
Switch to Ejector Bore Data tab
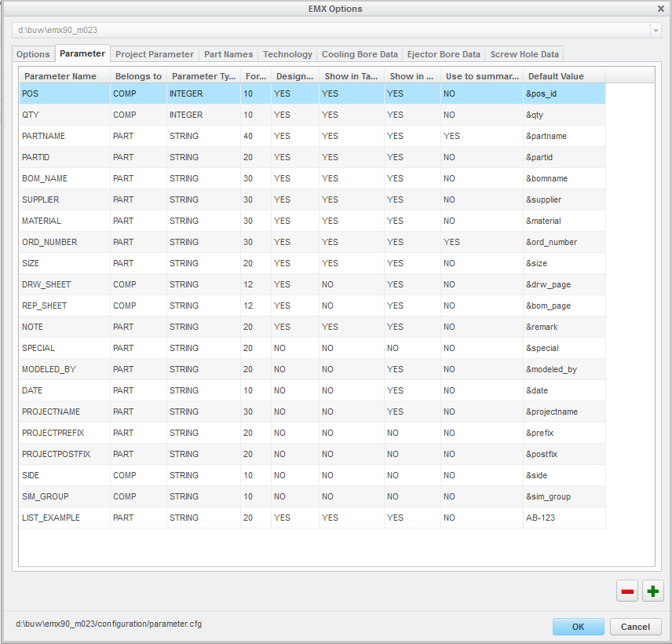tap(444, 54)
